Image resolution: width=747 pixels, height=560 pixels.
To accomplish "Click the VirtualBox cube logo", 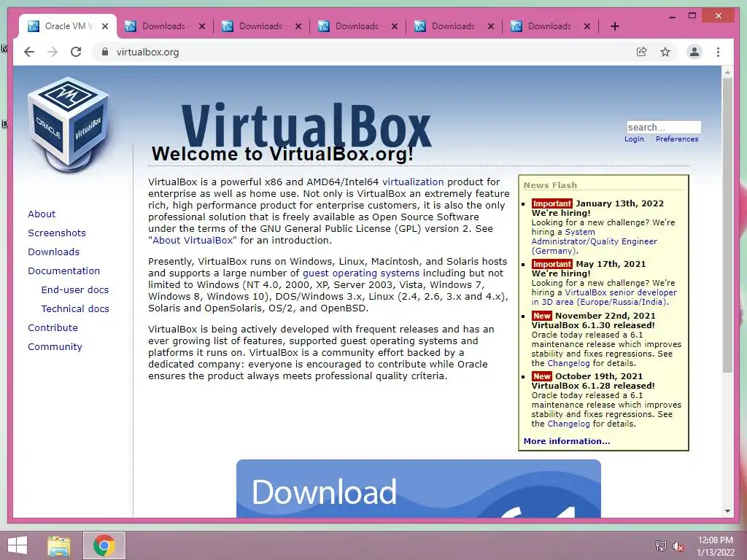I will click(69, 124).
